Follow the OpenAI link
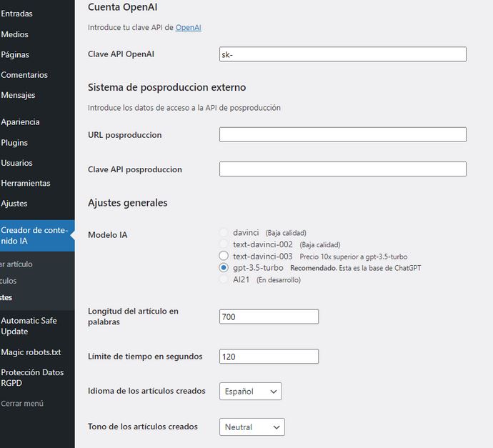Screen dimensions: 493x448 [189, 27]
